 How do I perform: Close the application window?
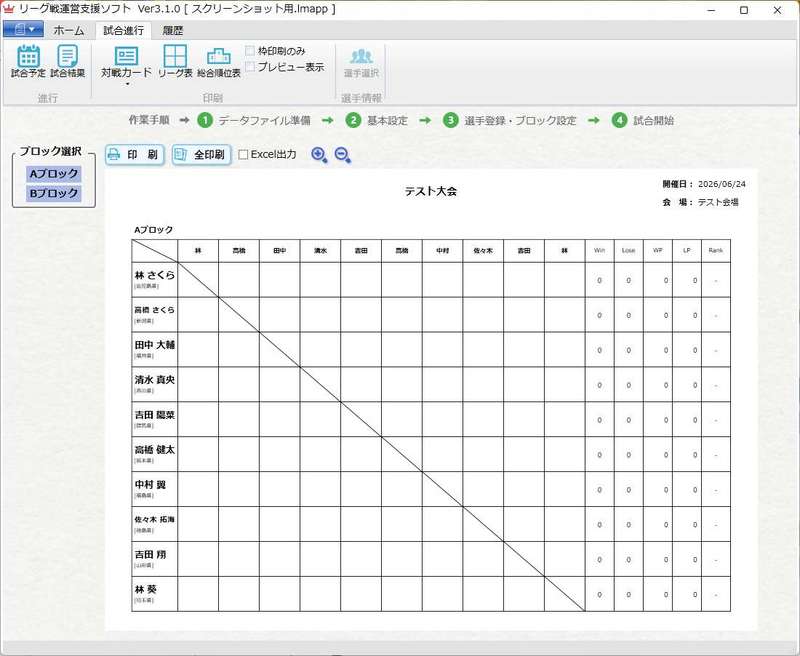(x=778, y=10)
